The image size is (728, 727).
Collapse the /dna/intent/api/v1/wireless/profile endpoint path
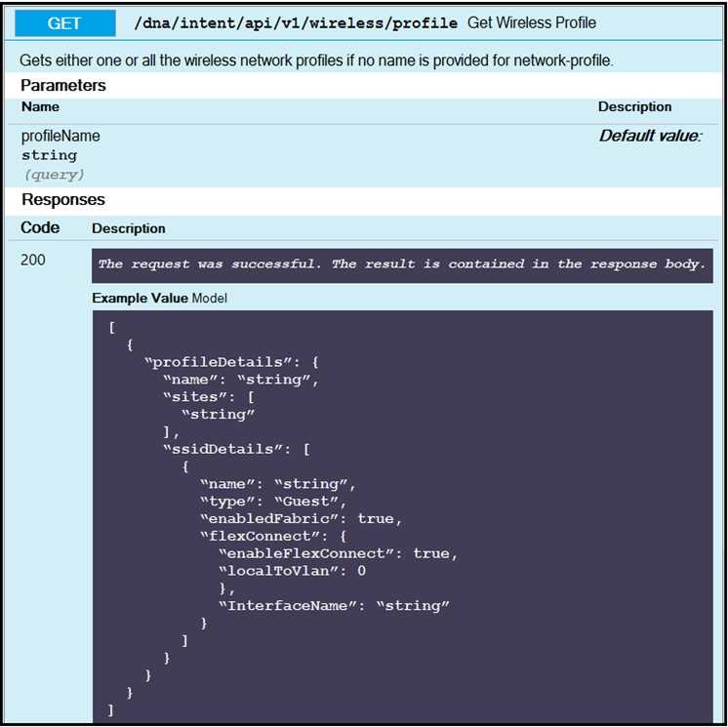295,23
